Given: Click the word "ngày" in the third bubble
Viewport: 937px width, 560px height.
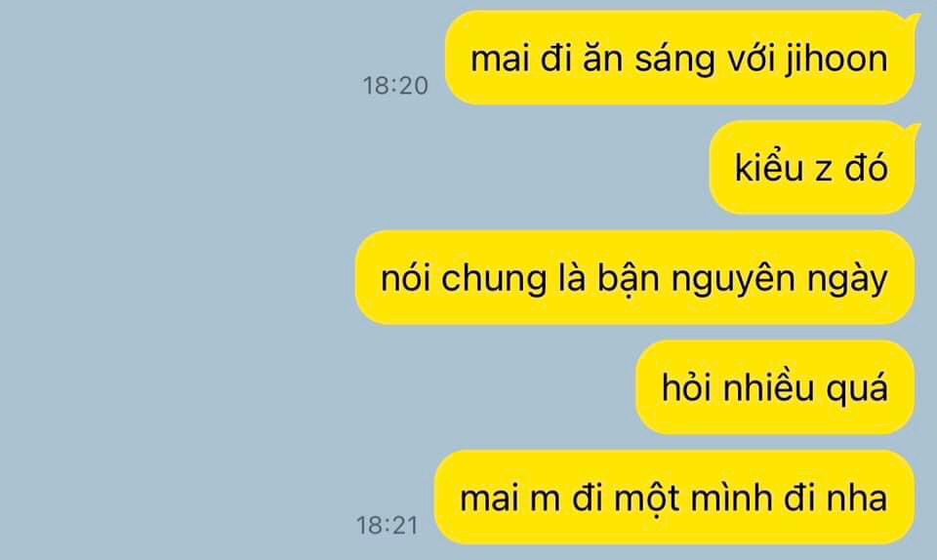Looking at the screenshot, I should 848,279.
